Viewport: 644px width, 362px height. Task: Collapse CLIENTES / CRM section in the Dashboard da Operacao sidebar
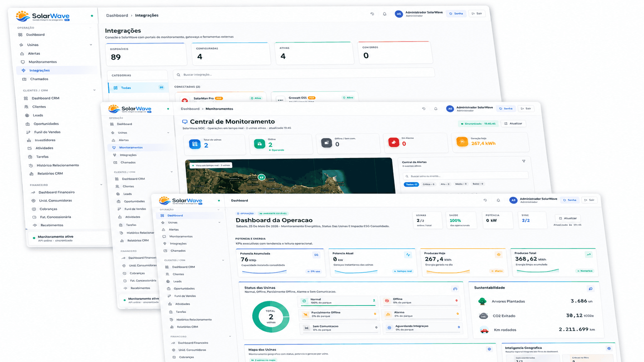pos(223,260)
